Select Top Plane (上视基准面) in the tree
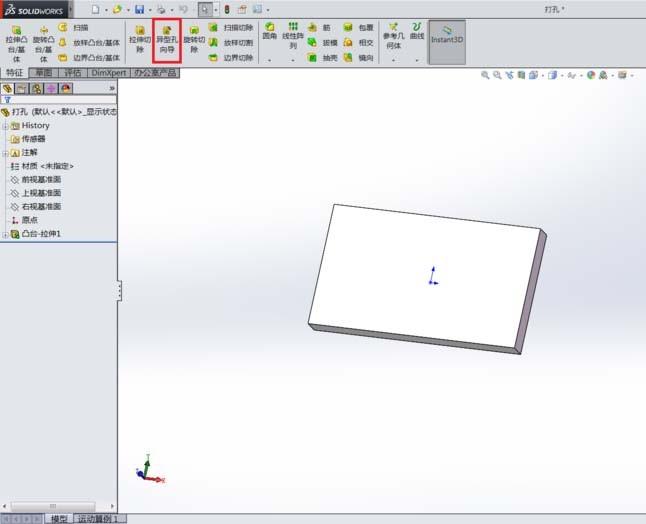646x524 pixels. coord(36,193)
